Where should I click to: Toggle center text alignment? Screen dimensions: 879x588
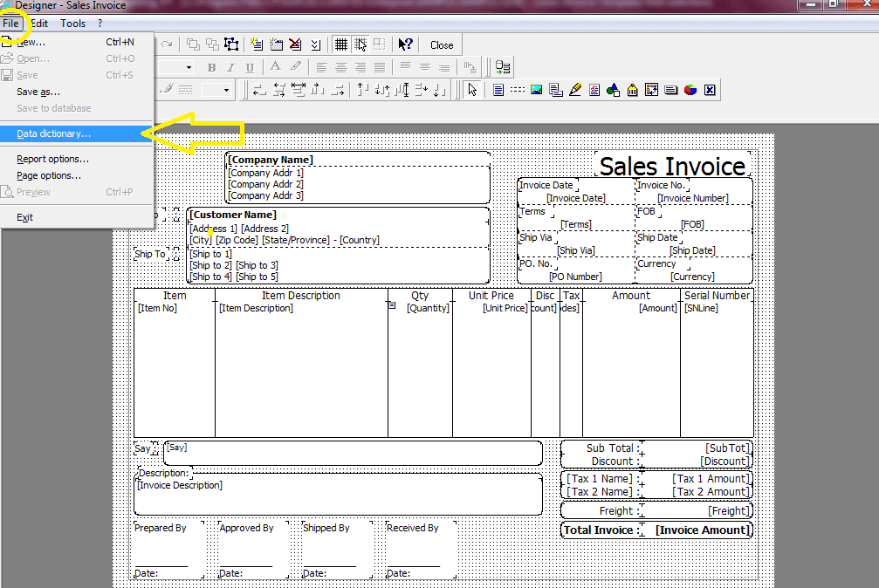[340, 67]
